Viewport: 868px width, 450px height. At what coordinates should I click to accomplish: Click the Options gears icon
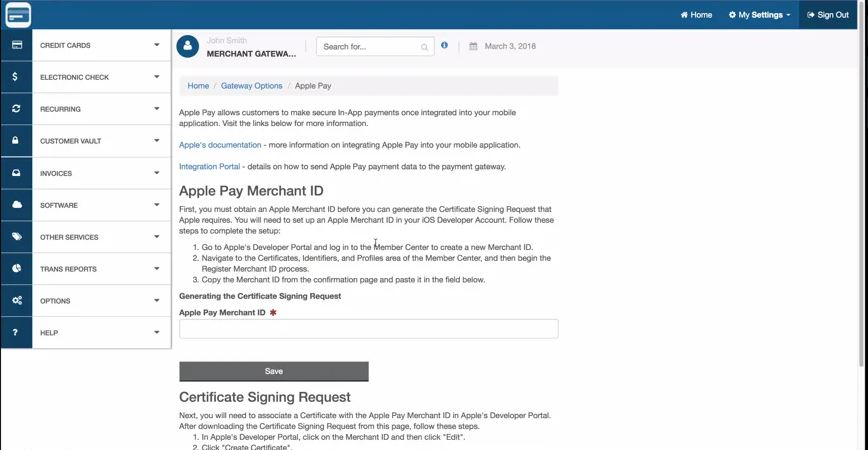16,301
